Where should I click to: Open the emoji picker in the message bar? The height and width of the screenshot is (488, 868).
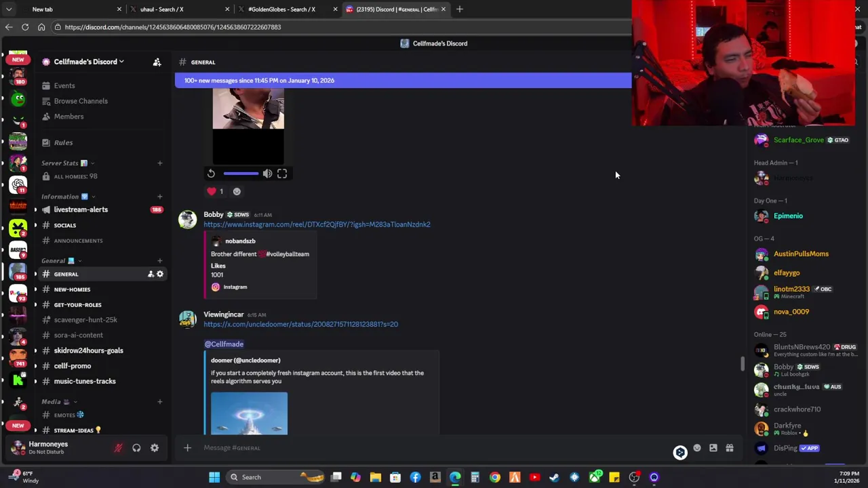pyautogui.click(x=696, y=448)
